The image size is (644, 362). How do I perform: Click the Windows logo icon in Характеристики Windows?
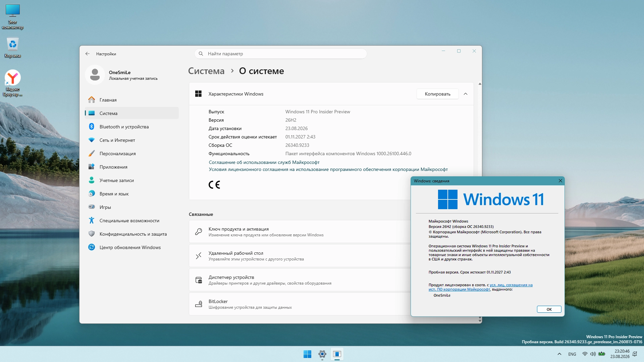[199, 94]
